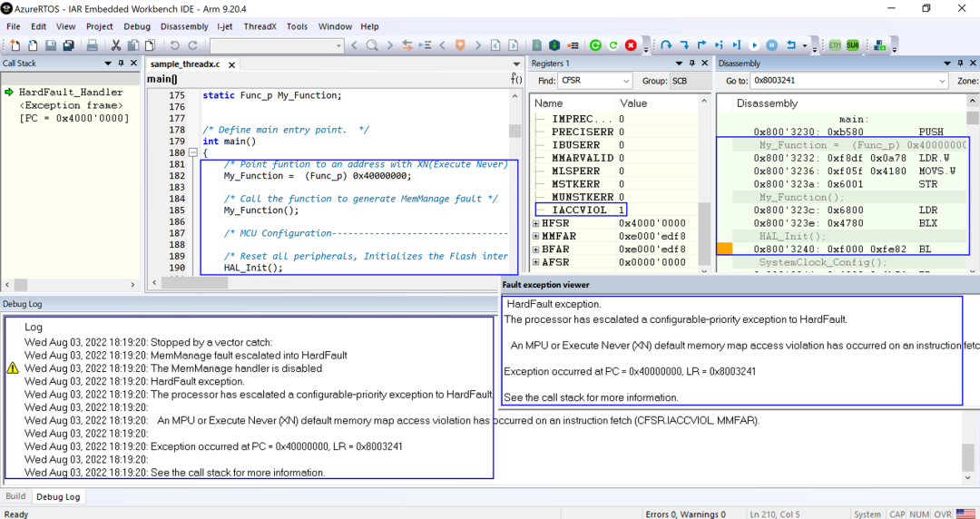Click the Make (dark download arrow) icon
The height and width of the screenshot is (519, 980).
[554, 45]
